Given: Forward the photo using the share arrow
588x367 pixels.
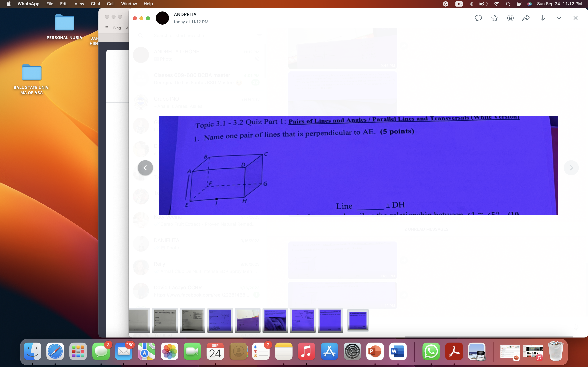Looking at the screenshot, I should (x=526, y=18).
